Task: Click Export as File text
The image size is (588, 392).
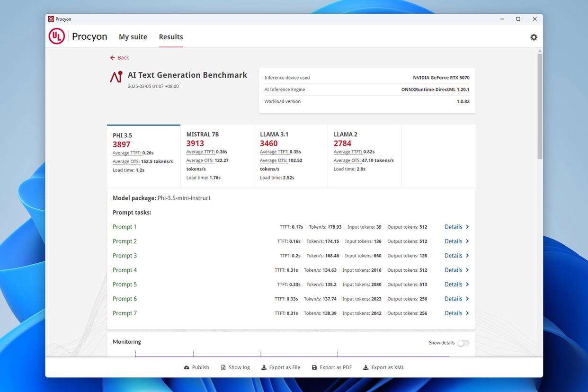Action: pyautogui.click(x=285, y=367)
